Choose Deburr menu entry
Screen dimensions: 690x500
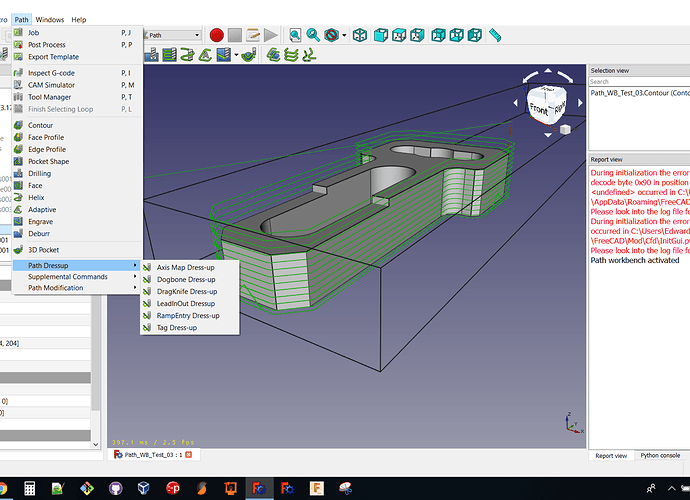(x=77, y=234)
